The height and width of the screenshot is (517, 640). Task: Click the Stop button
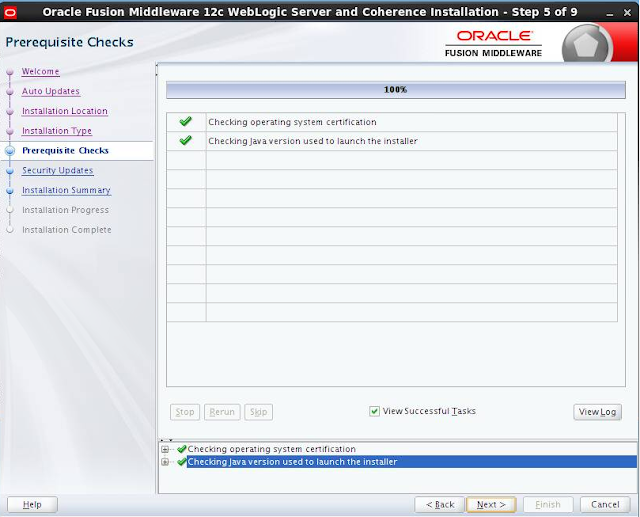185,412
